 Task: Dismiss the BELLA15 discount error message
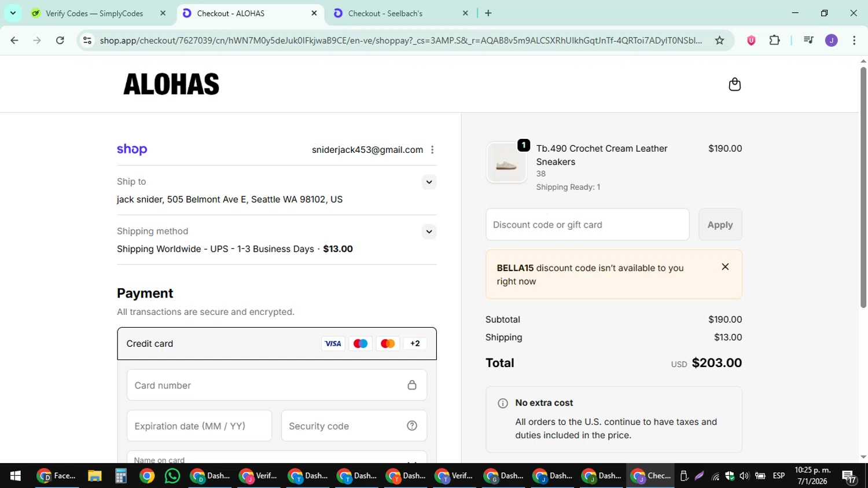coord(725,267)
